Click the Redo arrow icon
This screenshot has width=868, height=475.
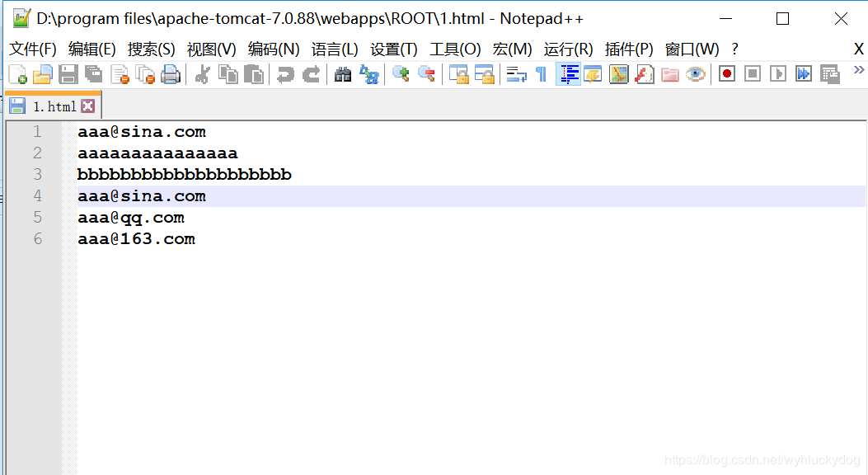311,73
